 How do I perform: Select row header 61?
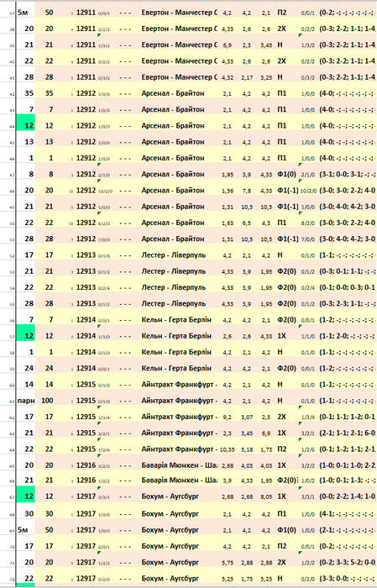pos(12,402)
